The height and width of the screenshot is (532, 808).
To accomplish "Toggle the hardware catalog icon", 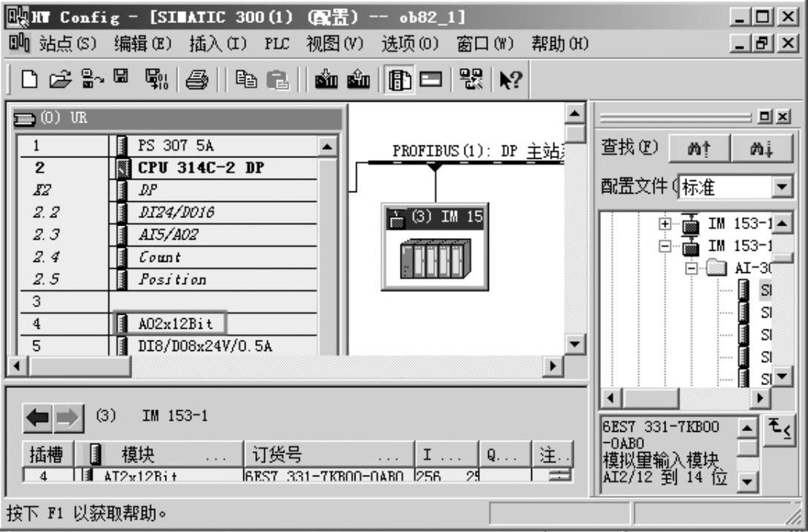I will [x=399, y=80].
